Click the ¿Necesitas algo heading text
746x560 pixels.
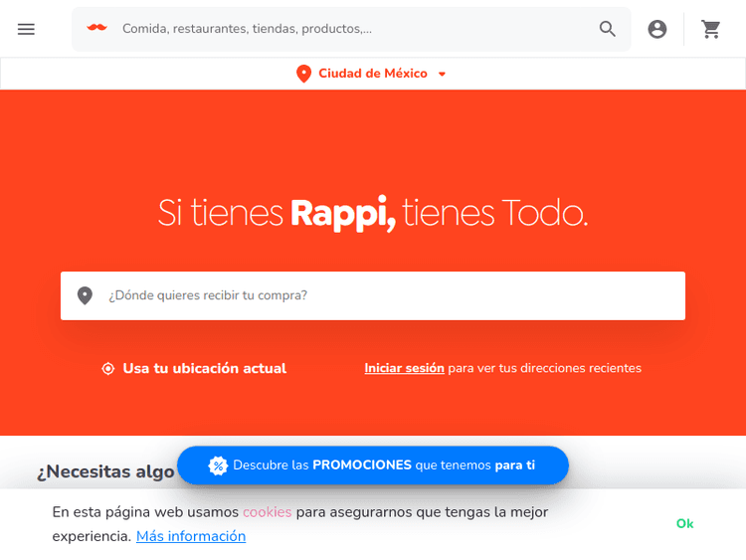[x=105, y=471]
